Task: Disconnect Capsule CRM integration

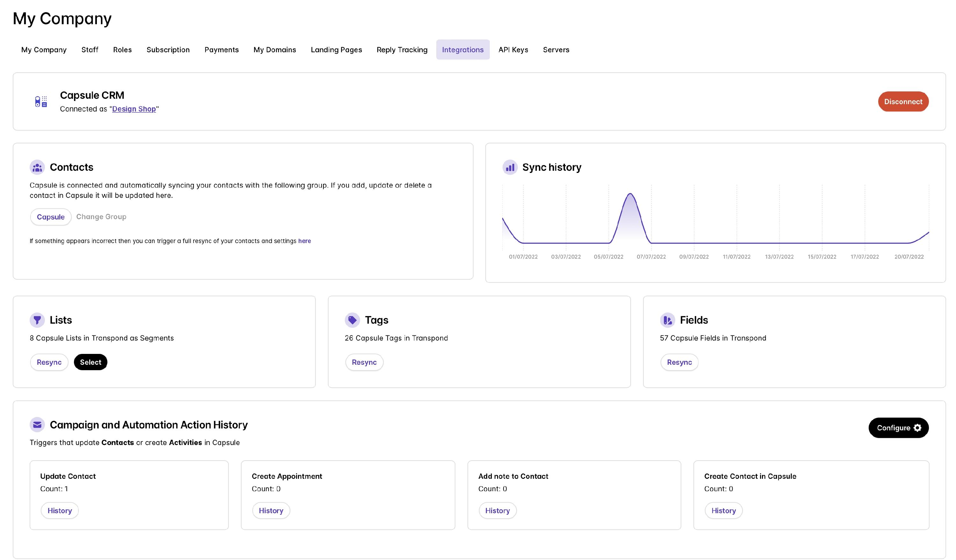Action: click(x=903, y=102)
